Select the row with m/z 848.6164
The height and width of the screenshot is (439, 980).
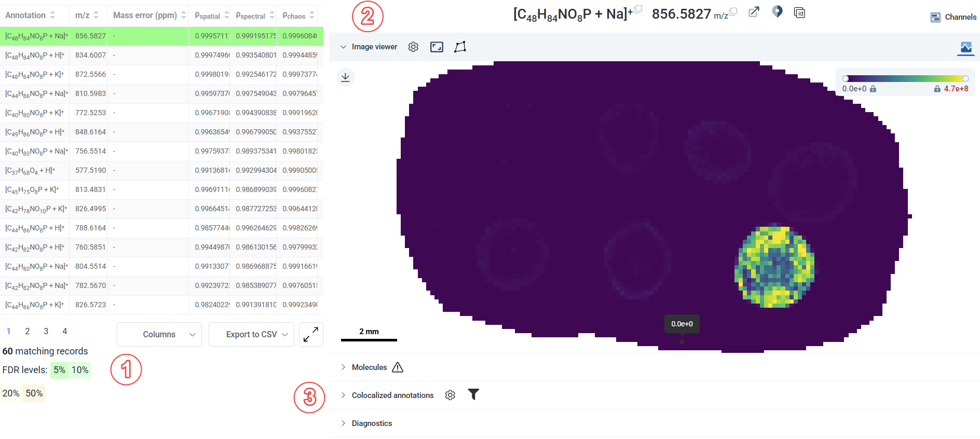tap(161, 132)
